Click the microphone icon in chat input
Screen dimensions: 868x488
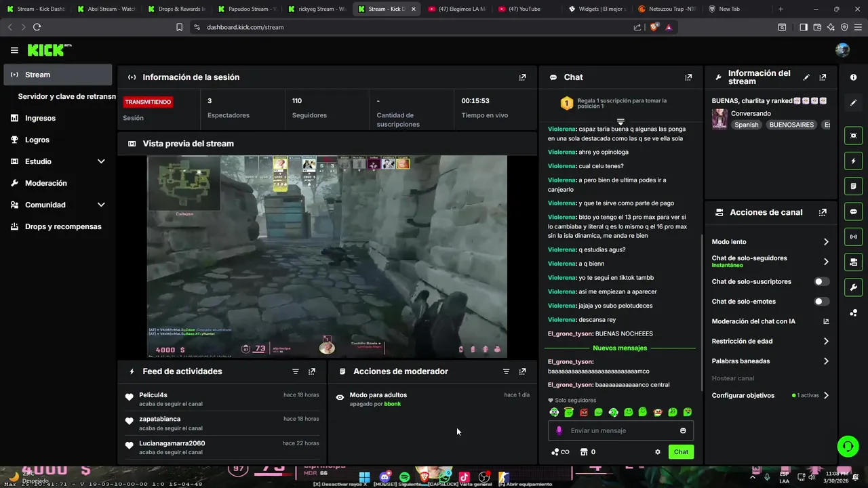[x=559, y=430]
